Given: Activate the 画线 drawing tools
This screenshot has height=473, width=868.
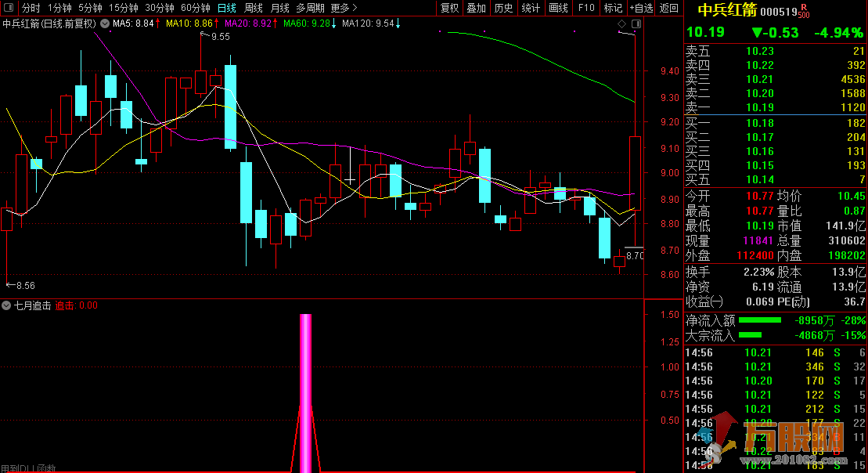Looking at the screenshot, I should coord(559,8).
